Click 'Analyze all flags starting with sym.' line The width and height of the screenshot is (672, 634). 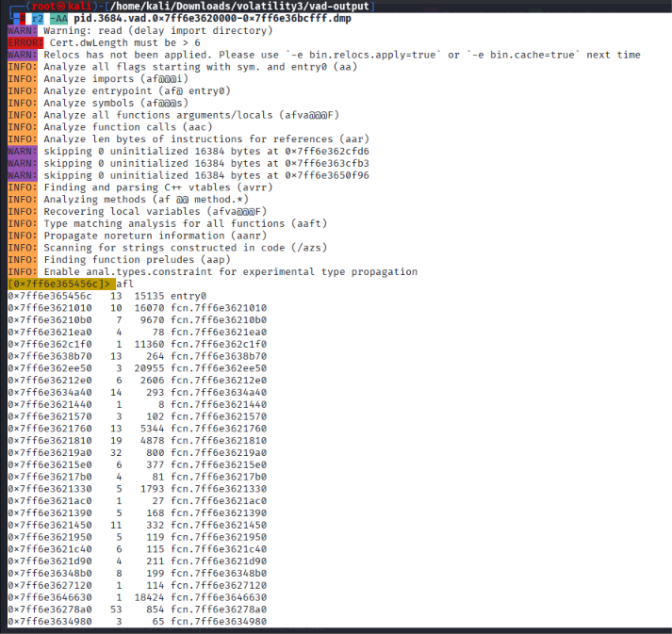point(200,67)
